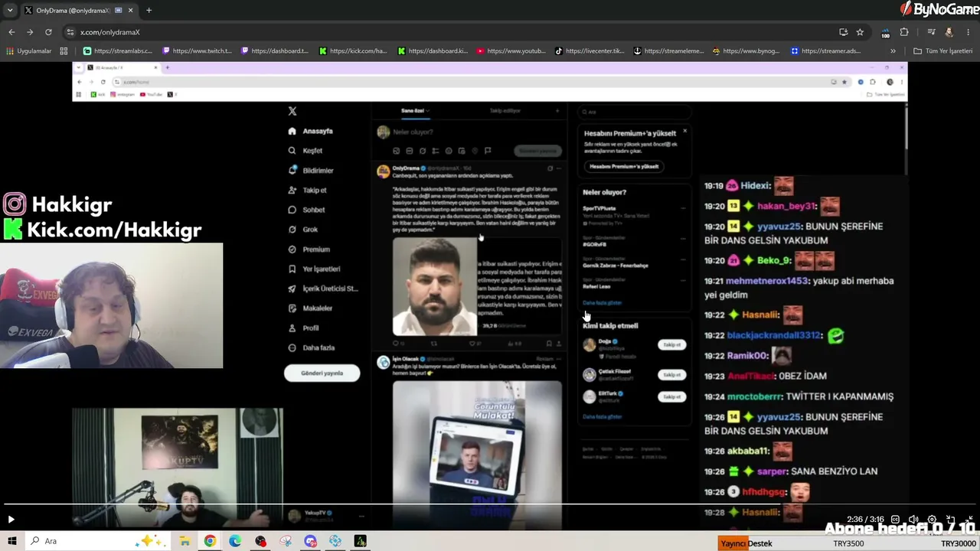980x551 pixels.
Task: Open Premium in the sidebar
Action: pos(309,249)
